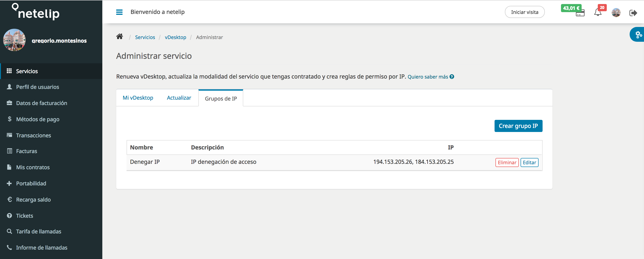644x259 pixels.
Task: Open the Quiero saber más link
Action: coord(427,77)
